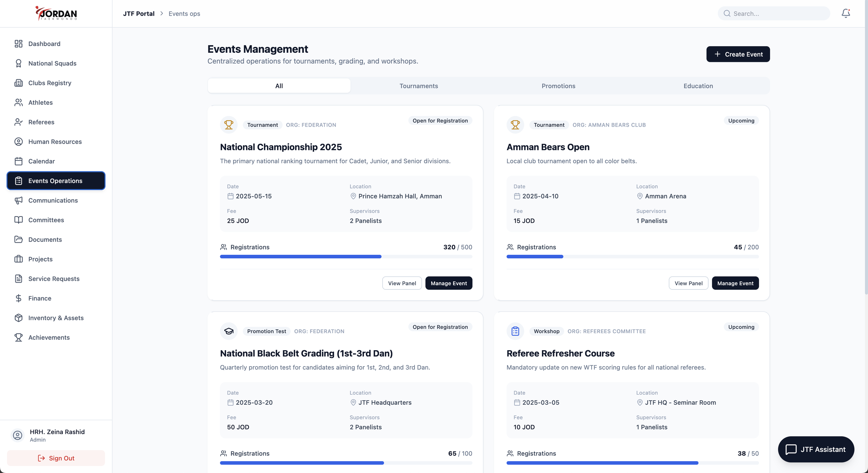Click the National Championship registrations progress bar
The width and height of the screenshot is (868, 473).
tap(346, 257)
